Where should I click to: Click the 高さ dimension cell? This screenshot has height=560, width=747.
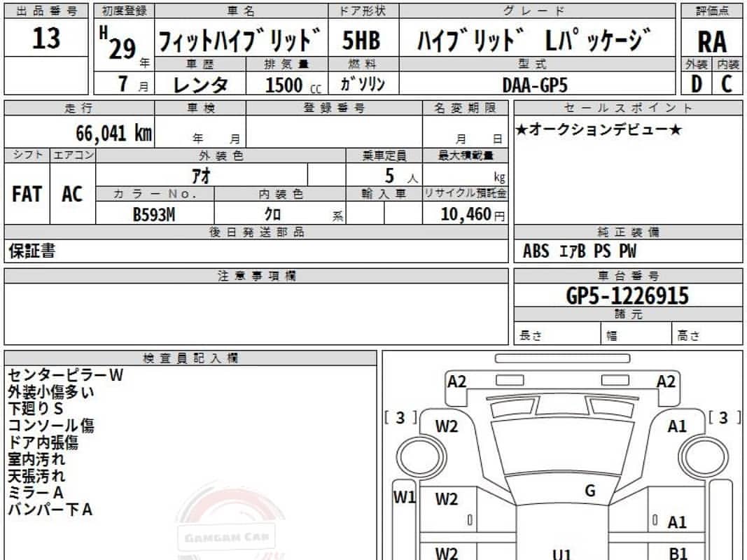click(707, 334)
